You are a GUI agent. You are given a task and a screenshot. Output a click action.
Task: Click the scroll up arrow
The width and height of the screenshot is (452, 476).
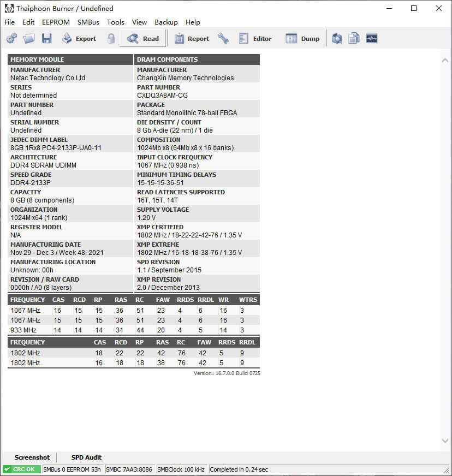pyautogui.click(x=445, y=60)
